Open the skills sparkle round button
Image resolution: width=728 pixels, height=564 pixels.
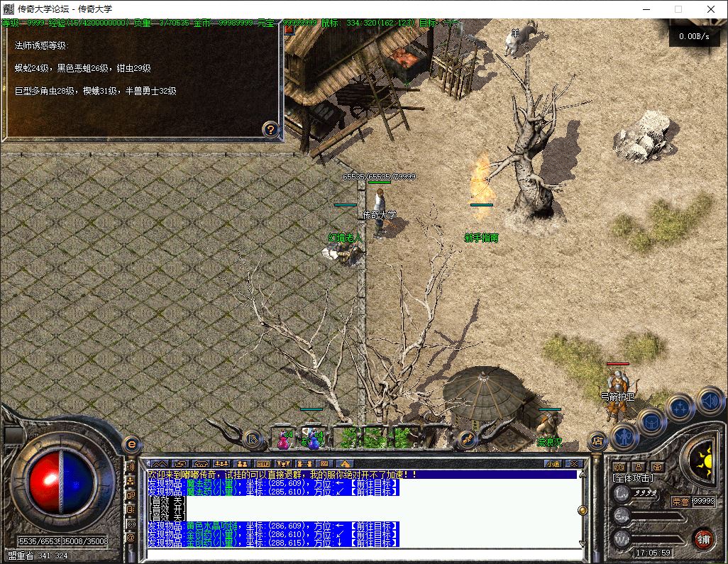point(680,407)
